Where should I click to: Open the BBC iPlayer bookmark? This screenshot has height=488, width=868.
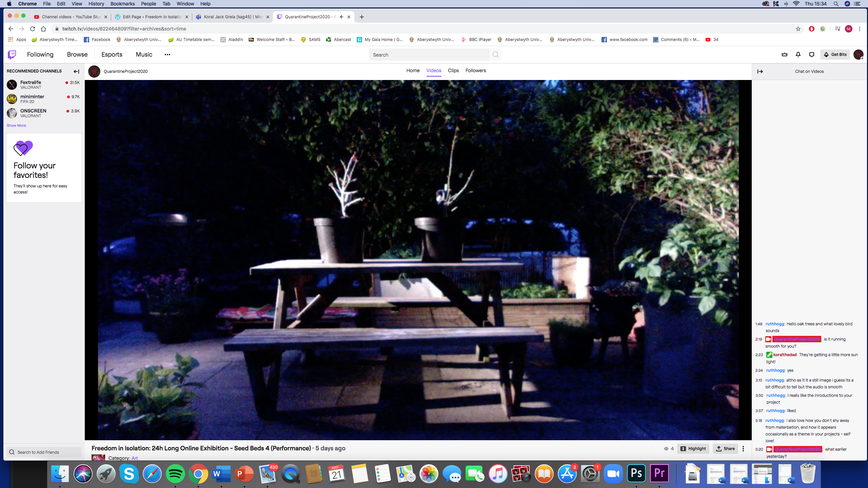click(476, 40)
